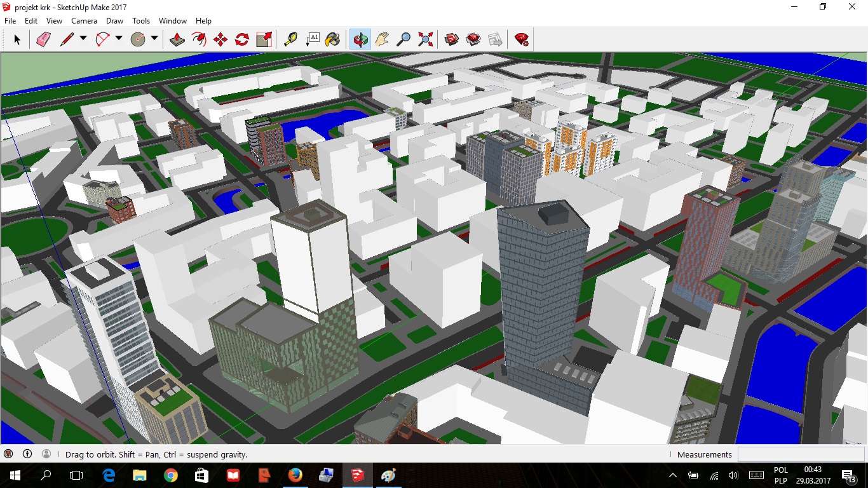Choose the Offset tool
Image resolution: width=868 pixels, height=488 pixels.
(199, 39)
